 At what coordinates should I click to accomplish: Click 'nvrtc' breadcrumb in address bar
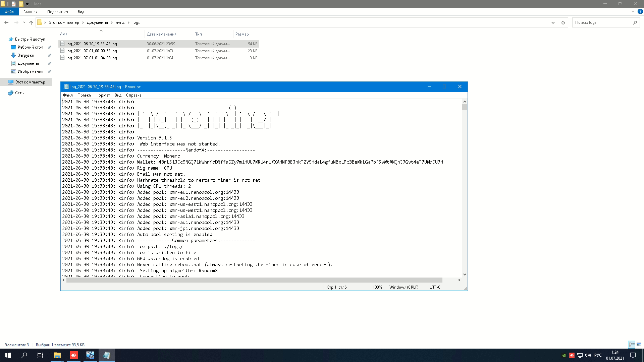click(120, 22)
